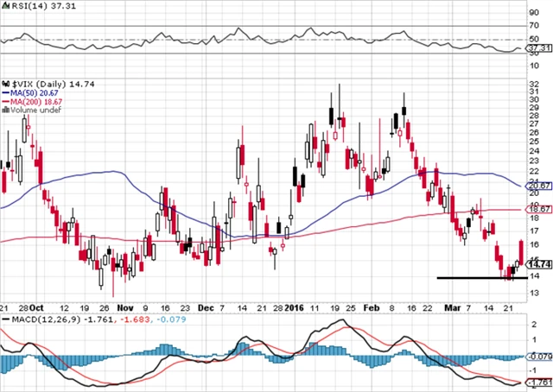Screen dimensions: 553x392
Task: Click the 20.67 MA(50) value tag
Action: point(539,186)
